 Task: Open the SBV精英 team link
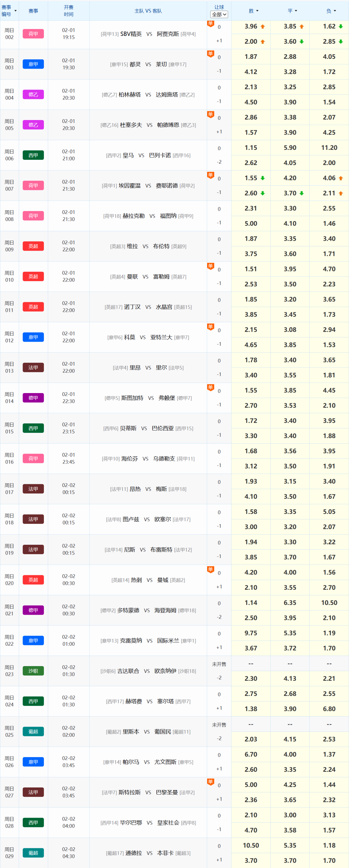[131, 34]
